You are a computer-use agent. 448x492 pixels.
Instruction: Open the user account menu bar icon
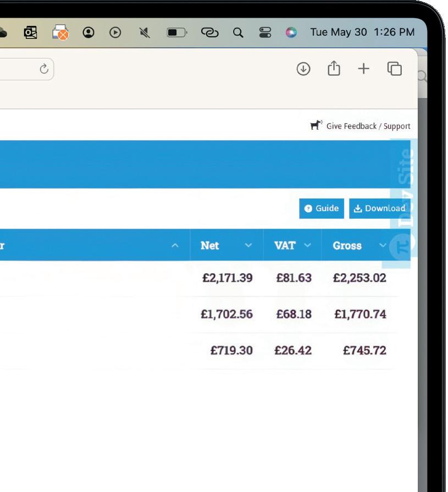[89, 32]
